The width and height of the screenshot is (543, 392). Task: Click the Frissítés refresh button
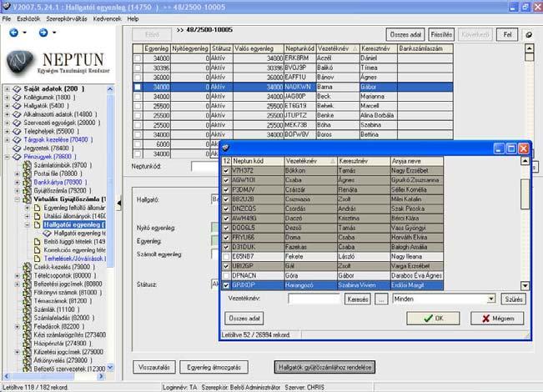441,35
